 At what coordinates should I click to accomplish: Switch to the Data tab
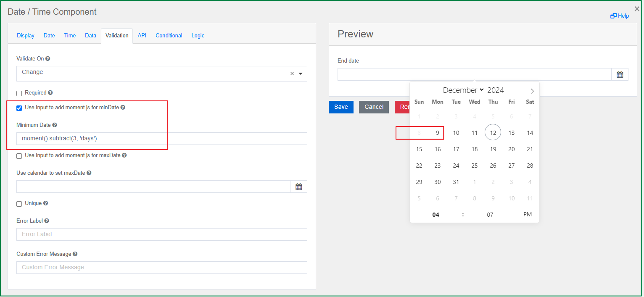coord(90,36)
